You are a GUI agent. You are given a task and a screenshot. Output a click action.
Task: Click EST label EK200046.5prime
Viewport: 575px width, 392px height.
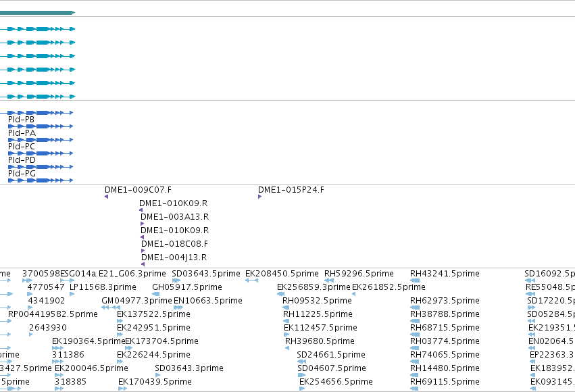coord(92,368)
